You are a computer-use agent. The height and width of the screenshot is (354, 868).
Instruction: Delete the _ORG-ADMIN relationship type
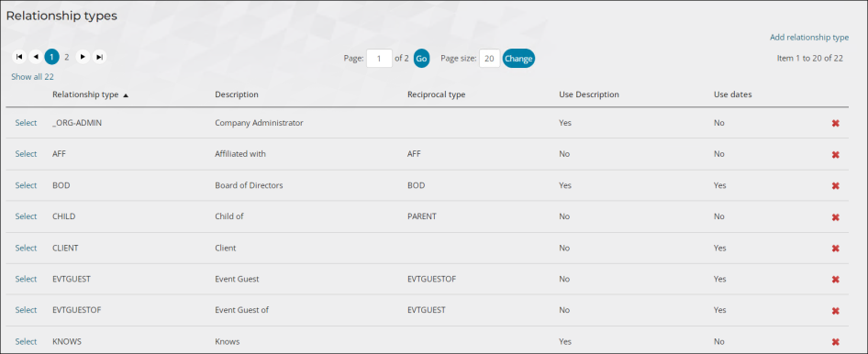835,123
